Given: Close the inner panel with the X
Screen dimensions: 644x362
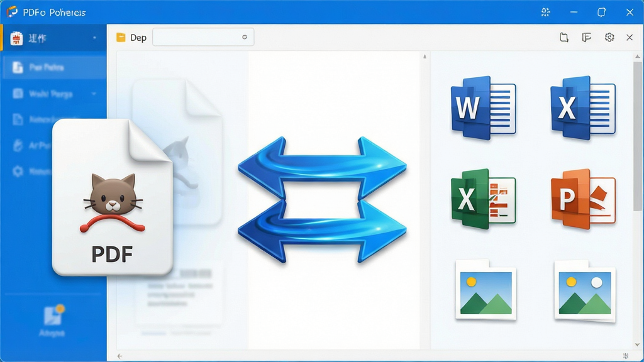Looking at the screenshot, I should (x=629, y=37).
